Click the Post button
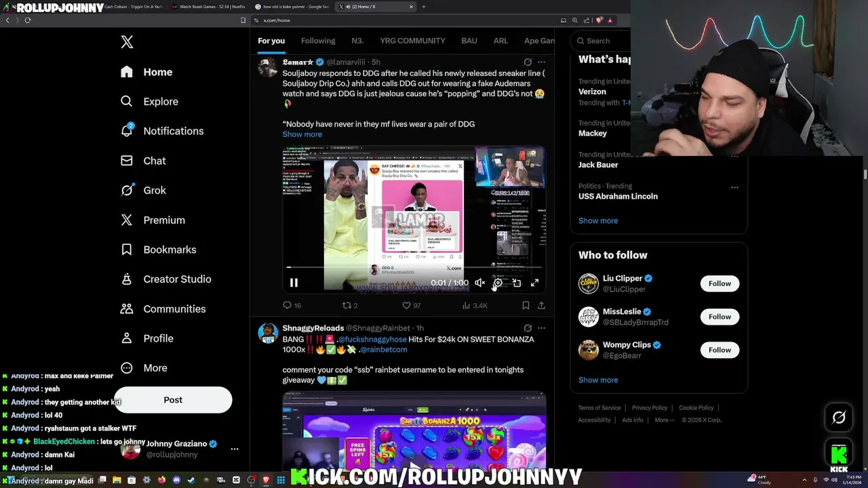The width and height of the screenshot is (868, 488). 173,400
